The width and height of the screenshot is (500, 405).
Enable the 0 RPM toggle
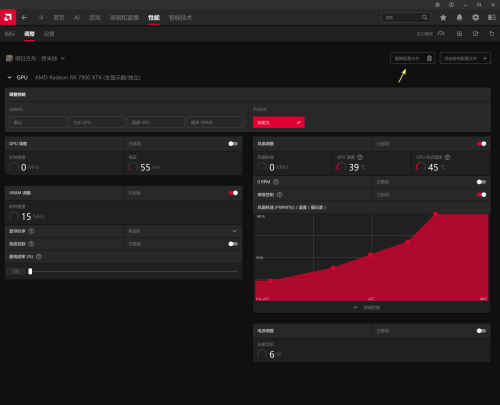click(481, 182)
